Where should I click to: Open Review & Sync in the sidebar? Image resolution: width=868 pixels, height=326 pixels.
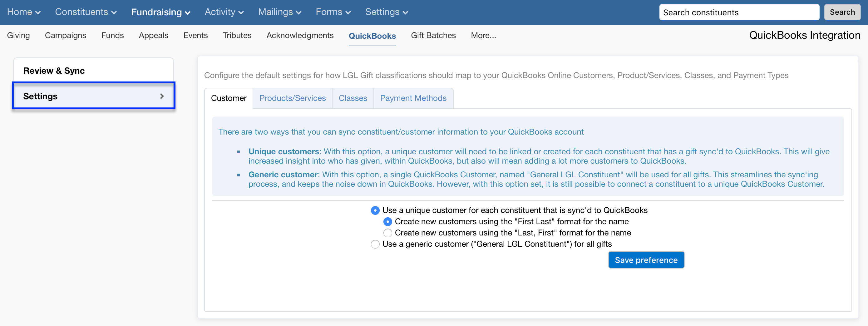54,71
